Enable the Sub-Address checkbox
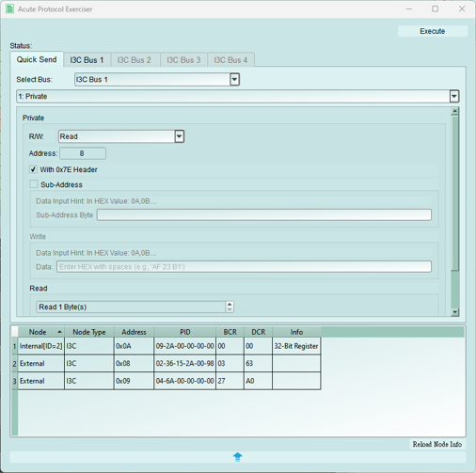The width and height of the screenshot is (476, 473). click(33, 184)
